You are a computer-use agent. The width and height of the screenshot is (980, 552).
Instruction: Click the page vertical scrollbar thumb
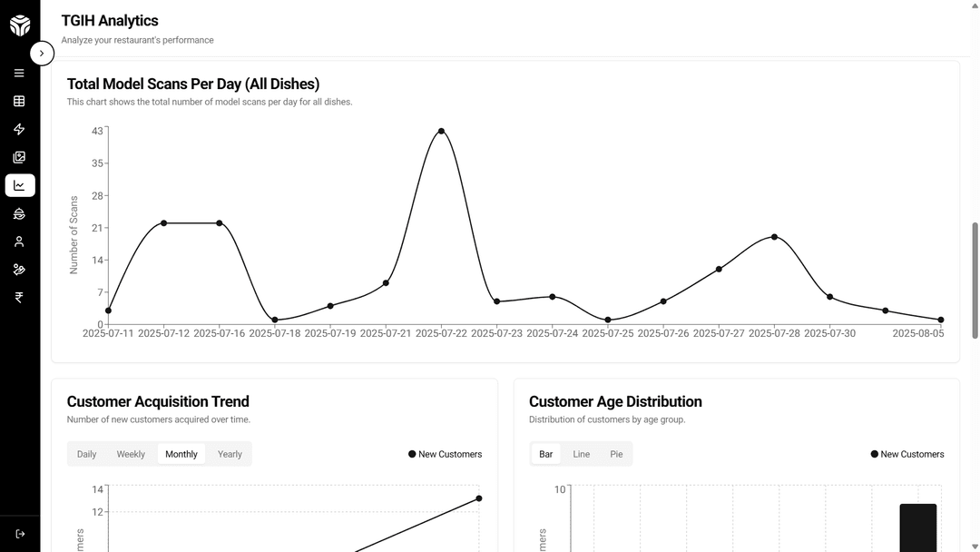[975, 281]
